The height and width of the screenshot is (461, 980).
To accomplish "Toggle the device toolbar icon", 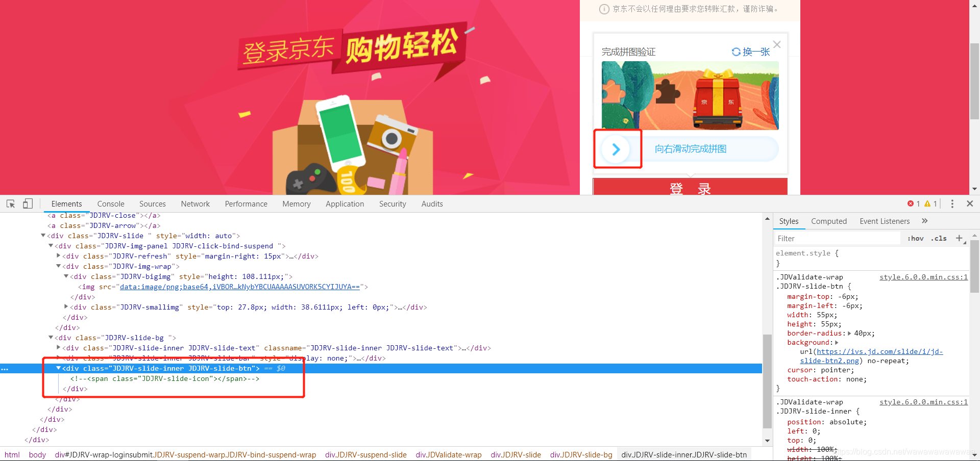I will (x=28, y=203).
